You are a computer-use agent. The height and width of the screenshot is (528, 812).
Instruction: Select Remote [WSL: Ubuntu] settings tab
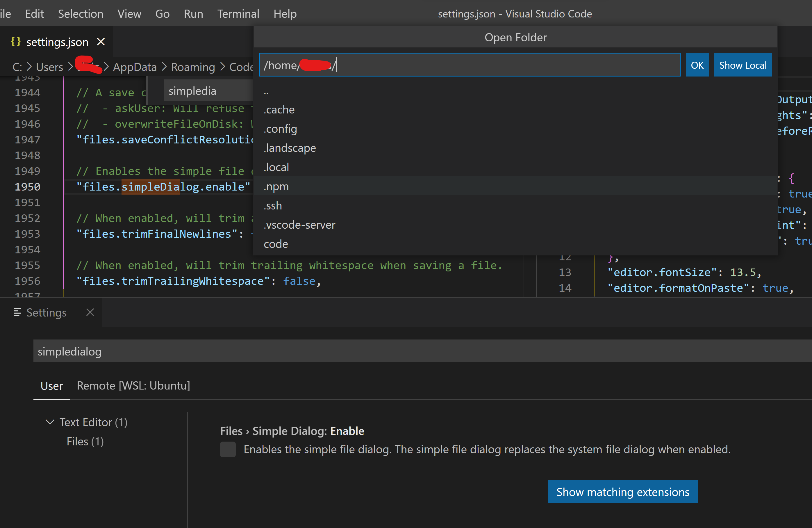[x=133, y=386]
